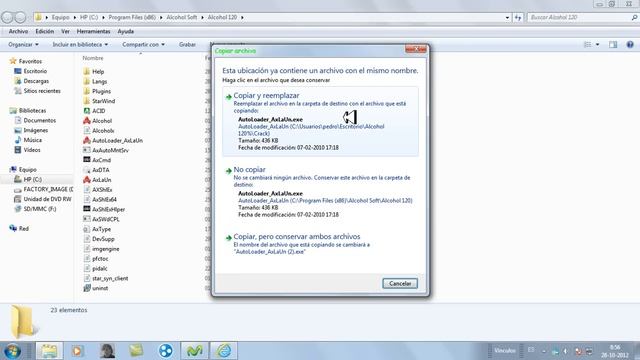This screenshot has width=640, height=360.
Task: Select the Alcohol application icon
Action: (x=87, y=120)
